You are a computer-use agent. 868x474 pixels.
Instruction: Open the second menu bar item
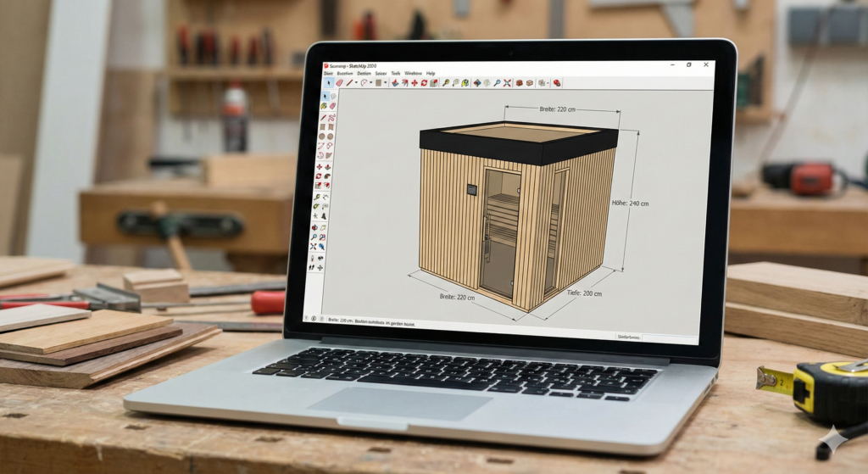click(345, 73)
